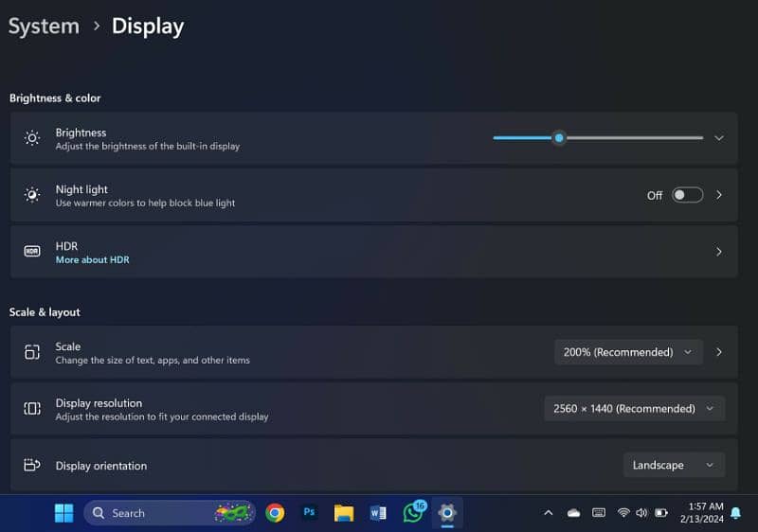Click the More about HDR link
The width and height of the screenshot is (758, 532).
click(92, 259)
